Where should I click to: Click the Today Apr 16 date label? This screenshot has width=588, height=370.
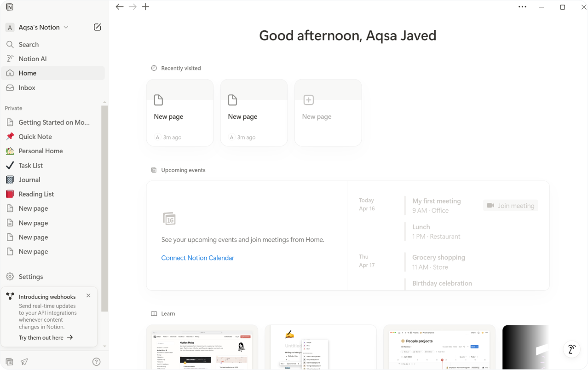[367, 205]
